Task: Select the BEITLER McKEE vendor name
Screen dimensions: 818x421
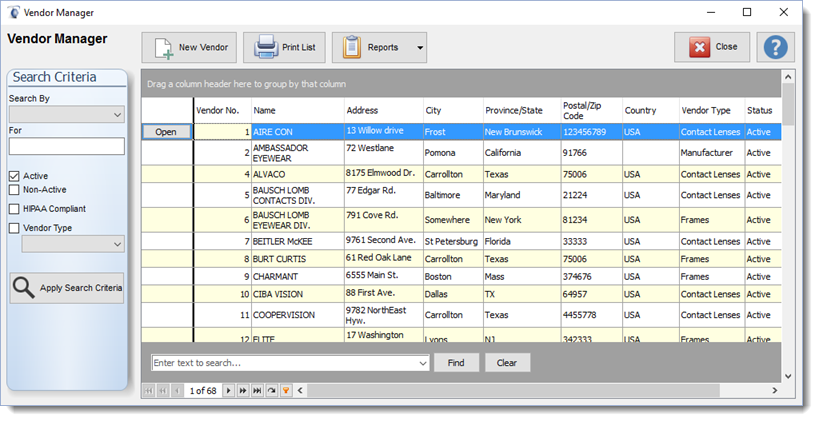Action: point(298,242)
